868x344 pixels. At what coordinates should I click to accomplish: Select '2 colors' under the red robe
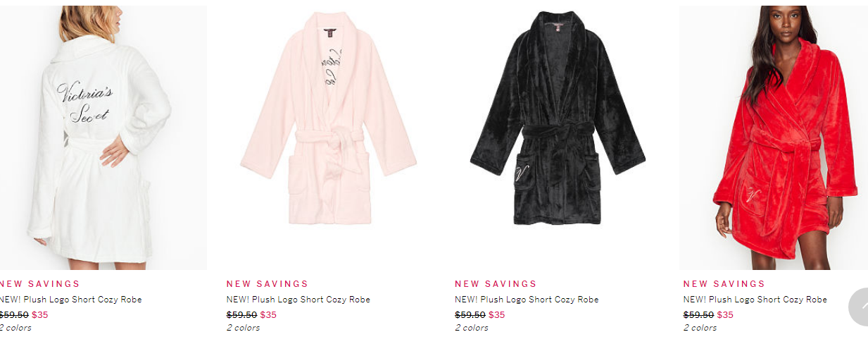pyautogui.click(x=700, y=328)
